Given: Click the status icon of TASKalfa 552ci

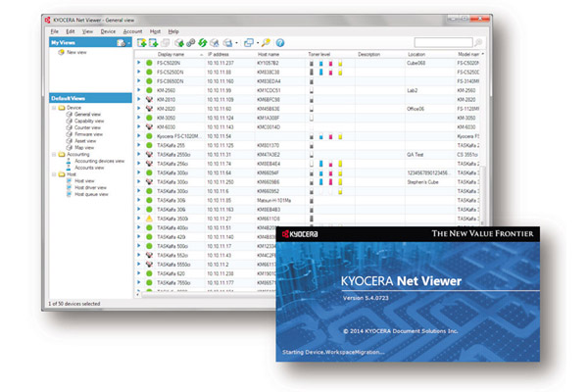Looking at the screenshot, I should coord(149,255).
